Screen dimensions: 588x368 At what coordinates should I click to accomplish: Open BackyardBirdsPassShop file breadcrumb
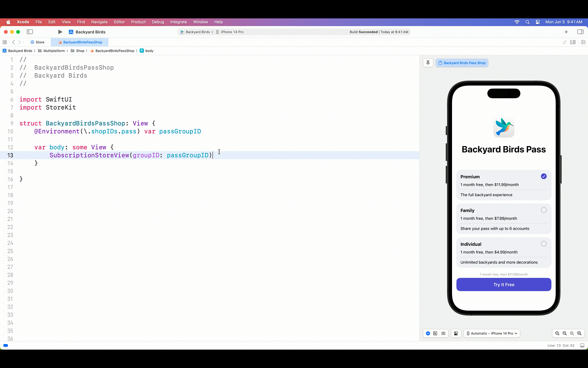click(x=112, y=51)
